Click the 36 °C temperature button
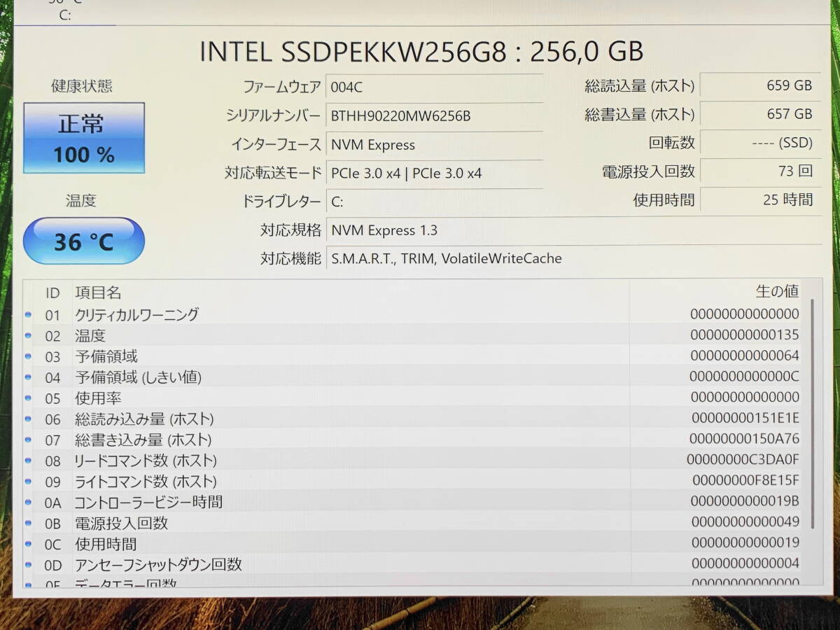Viewport: 840px width, 630px height. [x=84, y=241]
